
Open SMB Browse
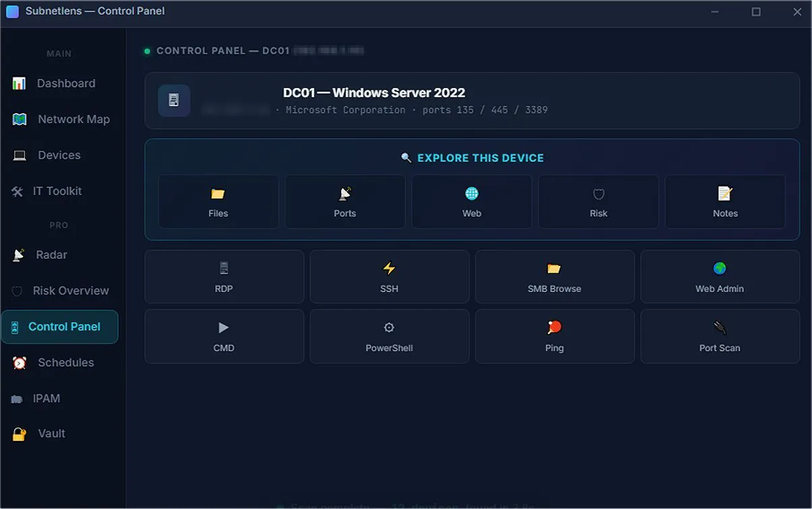(x=555, y=277)
